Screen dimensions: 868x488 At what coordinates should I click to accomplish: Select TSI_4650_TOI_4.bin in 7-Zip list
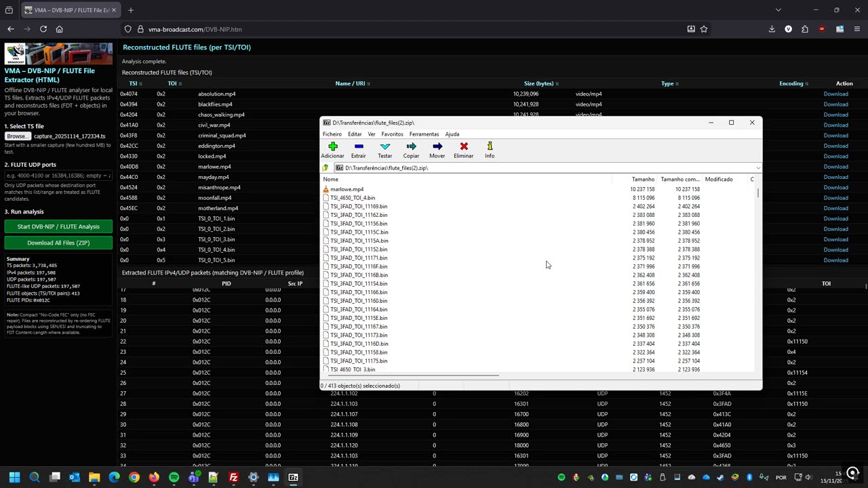pyautogui.click(x=353, y=198)
